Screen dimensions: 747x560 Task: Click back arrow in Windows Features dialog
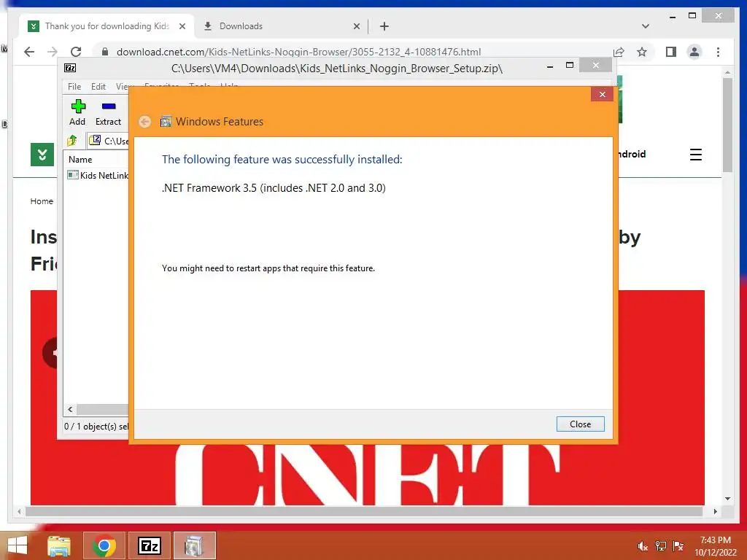point(145,122)
